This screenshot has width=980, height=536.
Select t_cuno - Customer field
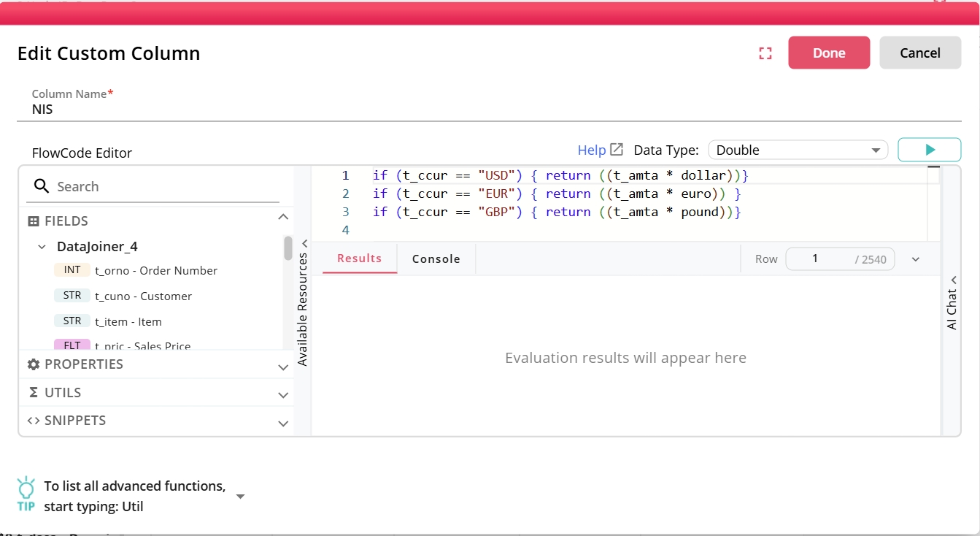143,296
